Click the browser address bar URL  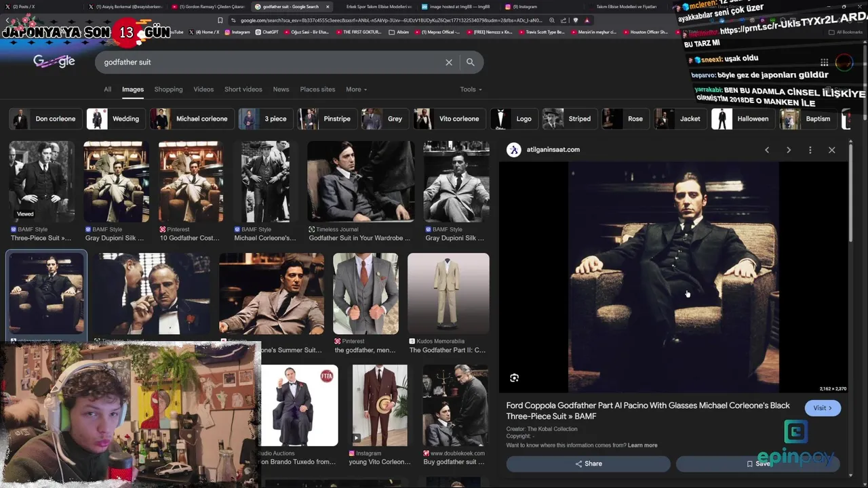pyautogui.click(x=390, y=20)
